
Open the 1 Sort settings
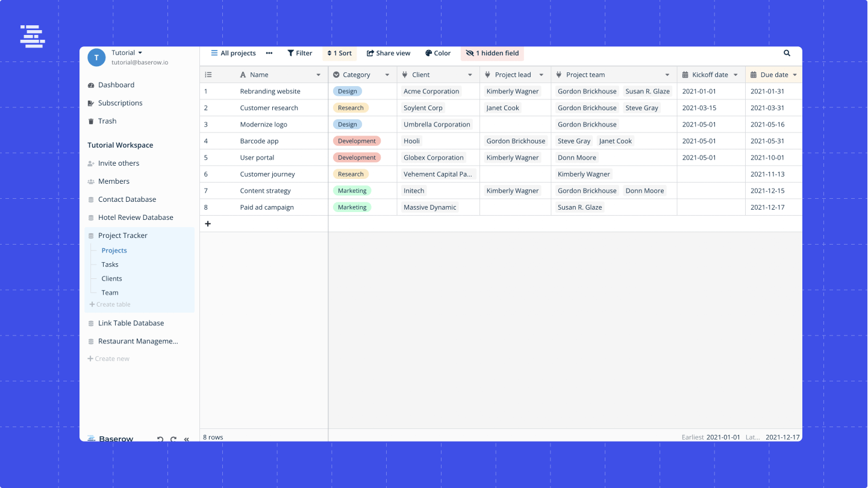[x=340, y=53]
